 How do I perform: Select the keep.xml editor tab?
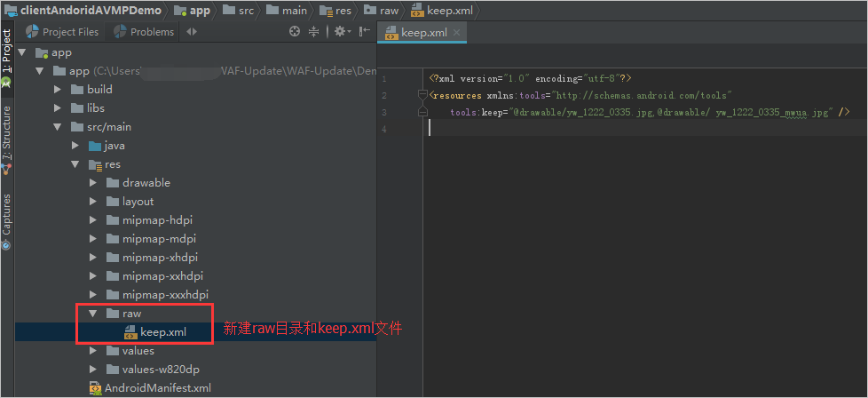coord(423,33)
